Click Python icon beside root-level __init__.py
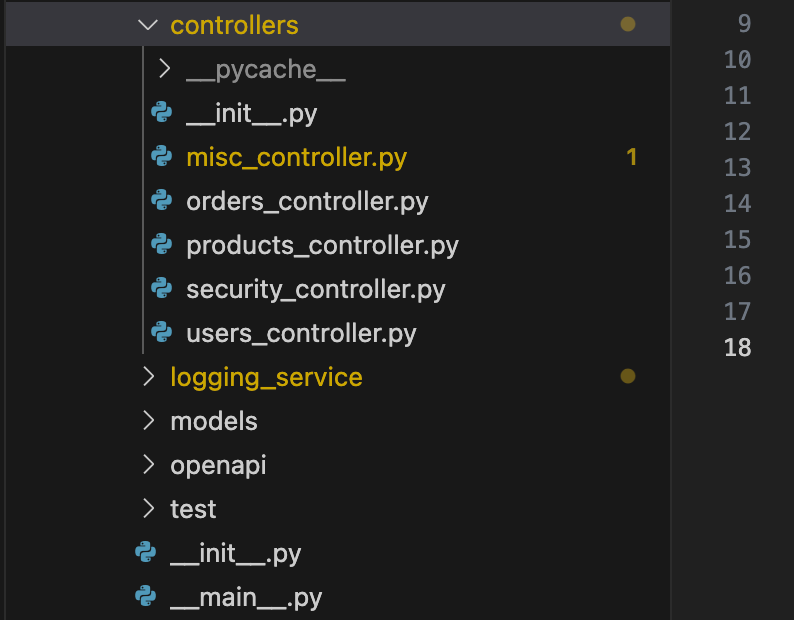Screen dimensions: 794x620 (146, 553)
